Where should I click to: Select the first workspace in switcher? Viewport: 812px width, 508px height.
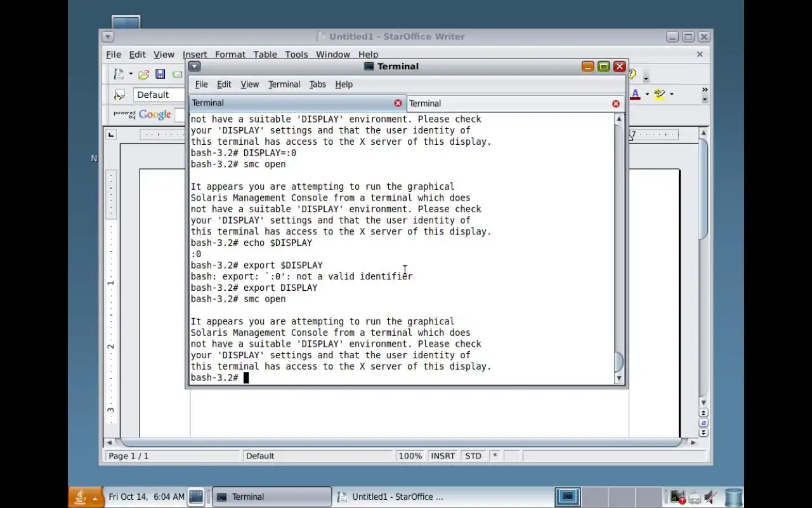point(568,497)
